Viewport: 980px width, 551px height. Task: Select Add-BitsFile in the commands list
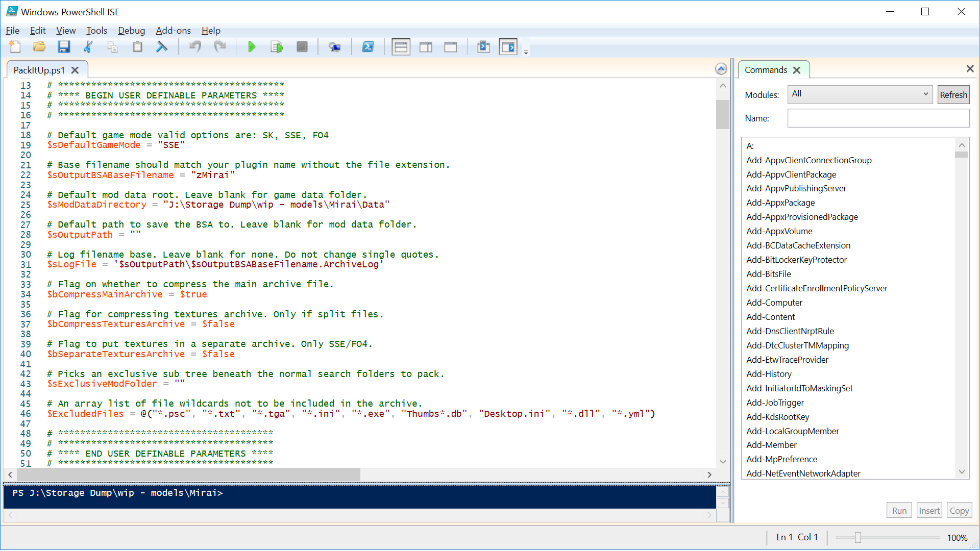[768, 274]
